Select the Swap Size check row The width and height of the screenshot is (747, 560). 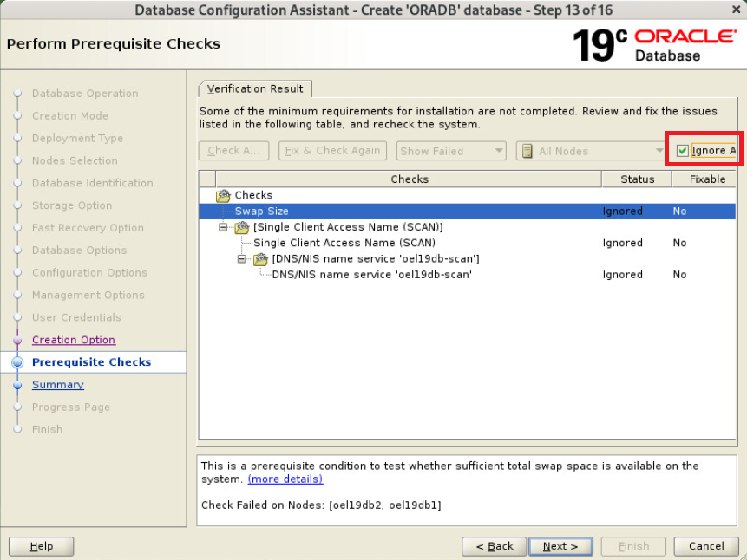click(x=468, y=212)
